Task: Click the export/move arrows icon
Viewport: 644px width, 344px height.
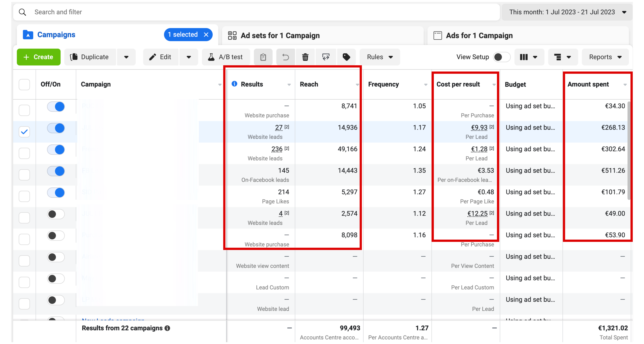Action: pyautogui.click(x=326, y=57)
